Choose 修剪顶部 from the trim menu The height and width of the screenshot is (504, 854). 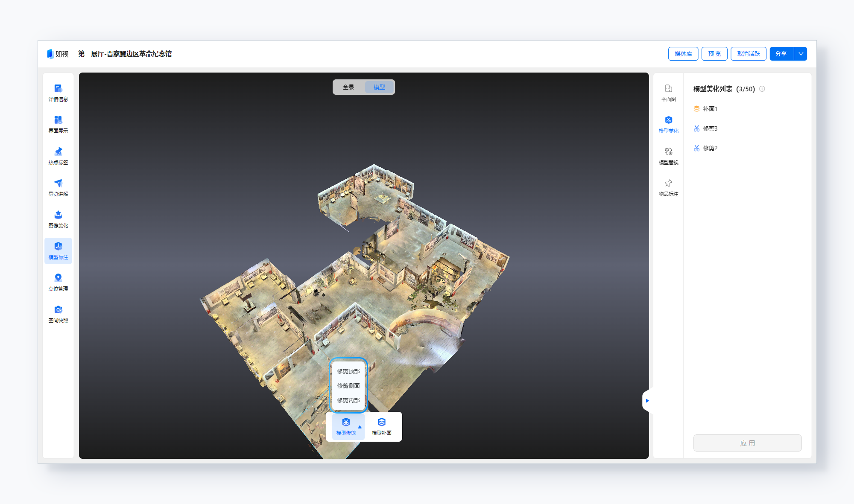coord(348,371)
